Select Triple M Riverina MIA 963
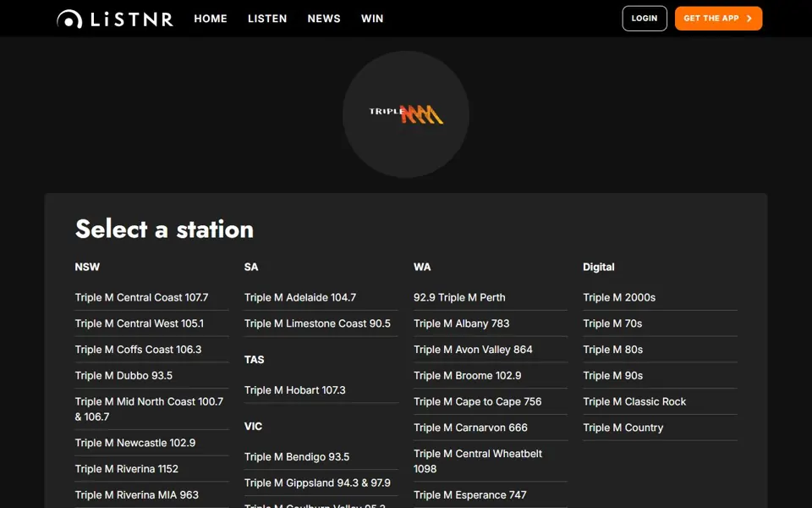The image size is (812, 508). pos(137,494)
